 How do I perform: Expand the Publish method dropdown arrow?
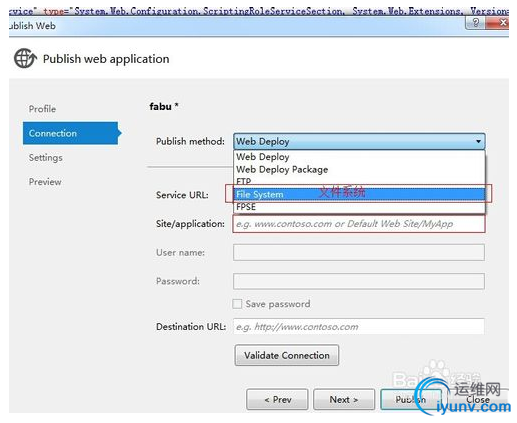pos(478,141)
